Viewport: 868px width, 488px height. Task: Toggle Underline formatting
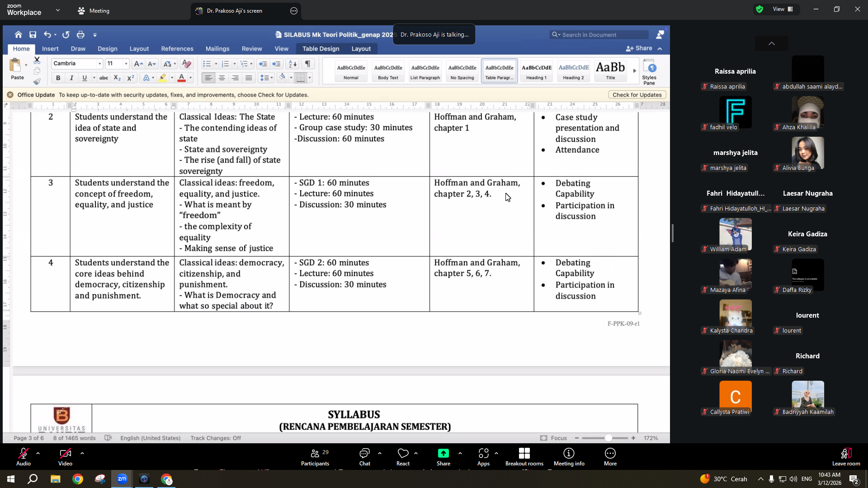(84, 78)
